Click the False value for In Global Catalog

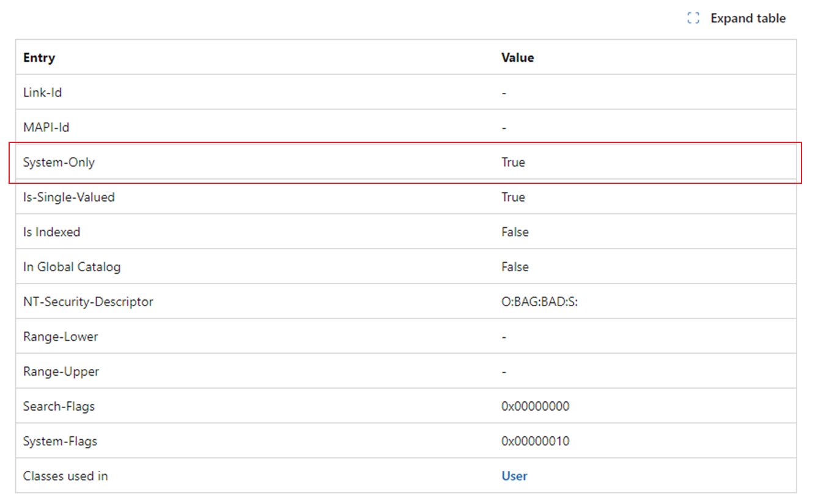click(514, 266)
